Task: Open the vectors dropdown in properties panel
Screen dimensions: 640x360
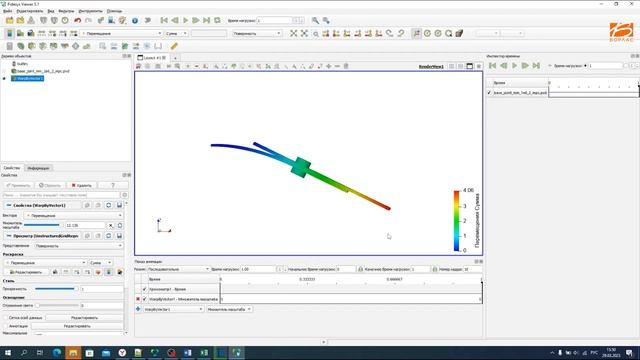Action: coord(73,216)
